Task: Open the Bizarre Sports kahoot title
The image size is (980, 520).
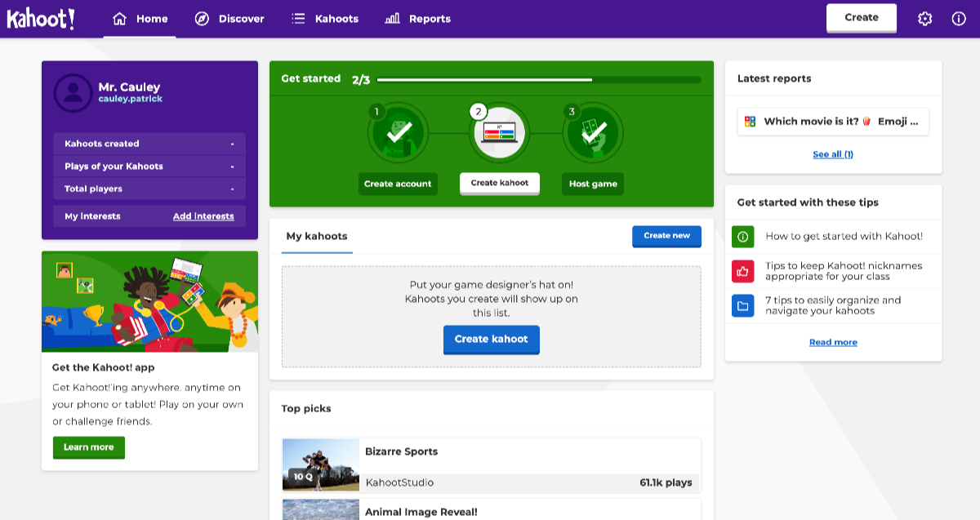Action: 401,451
